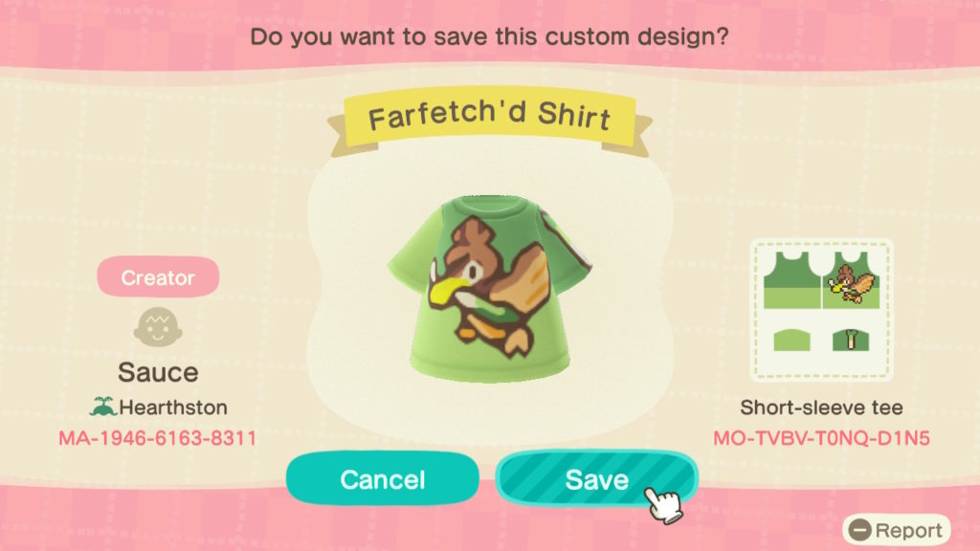980x551 pixels.
Task: Click the plain green shirt back panel
Action: point(791,280)
